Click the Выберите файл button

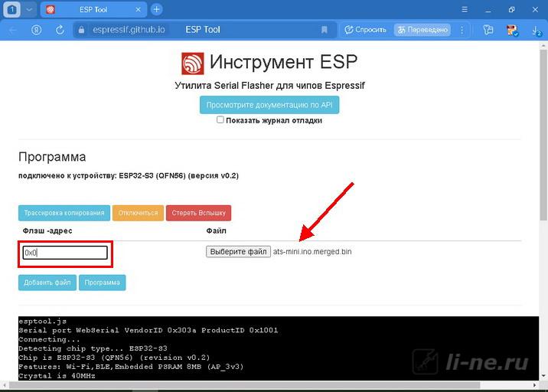coord(238,252)
